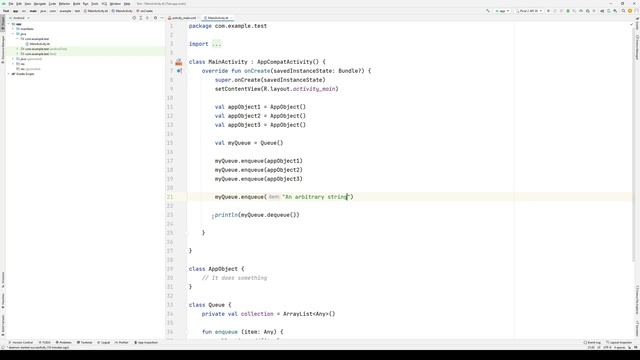This screenshot has height=360, width=640.
Task: Expand the java (generated) folder
Action: tap(13, 59)
